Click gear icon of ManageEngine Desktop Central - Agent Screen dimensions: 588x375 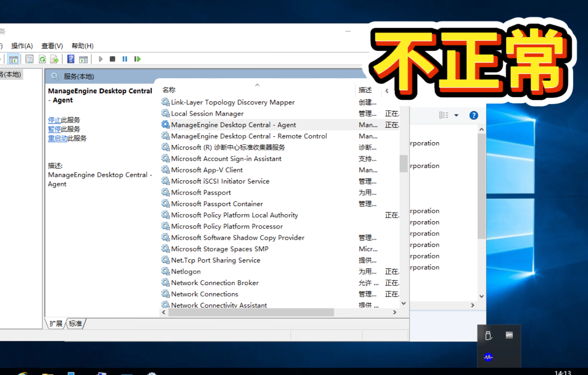pos(165,124)
